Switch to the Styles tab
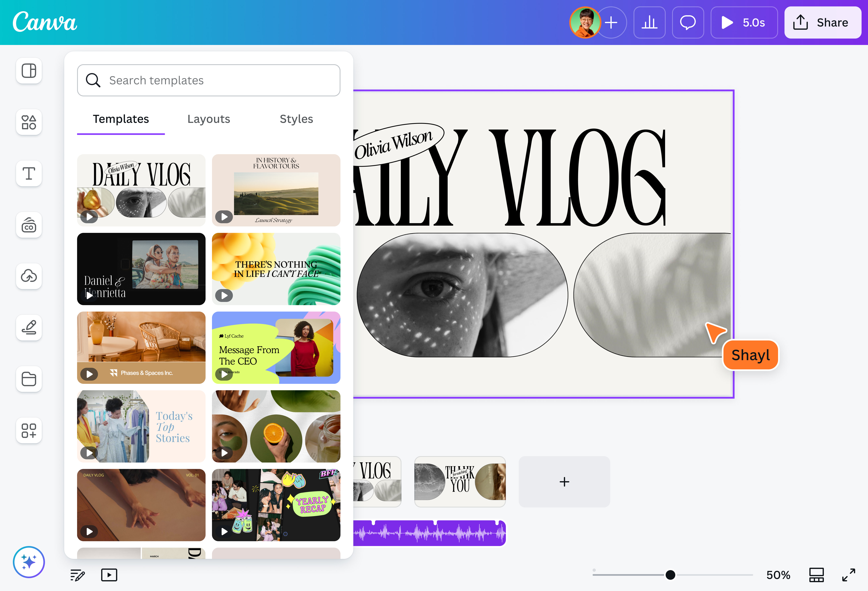Viewport: 868px width, 591px height. click(296, 119)
